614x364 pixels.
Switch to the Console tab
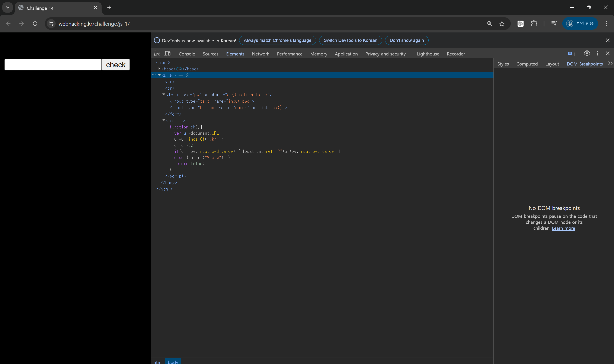coord(187,54)
